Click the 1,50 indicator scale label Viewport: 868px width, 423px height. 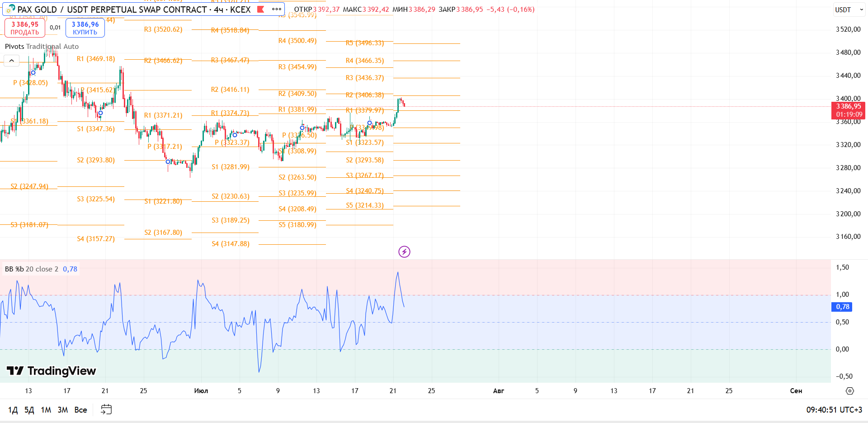coord(843,267)
